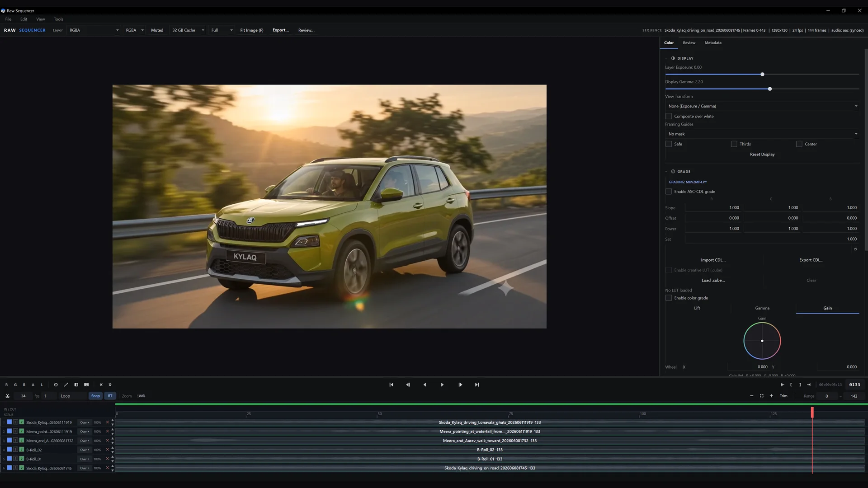The width and height of the screenshot is (868, 488).
Task: Select the scissors cut tool
Action: (x=7, y=396)
